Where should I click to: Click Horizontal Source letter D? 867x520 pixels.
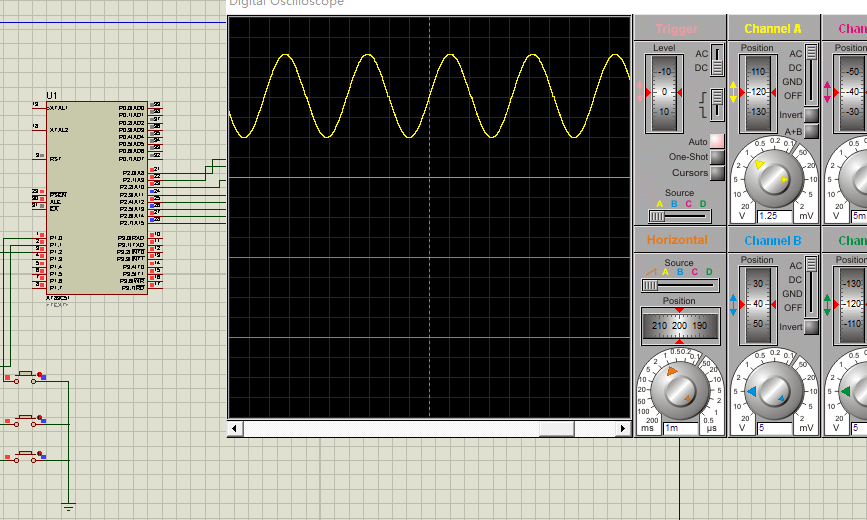[x=709, y=272]
